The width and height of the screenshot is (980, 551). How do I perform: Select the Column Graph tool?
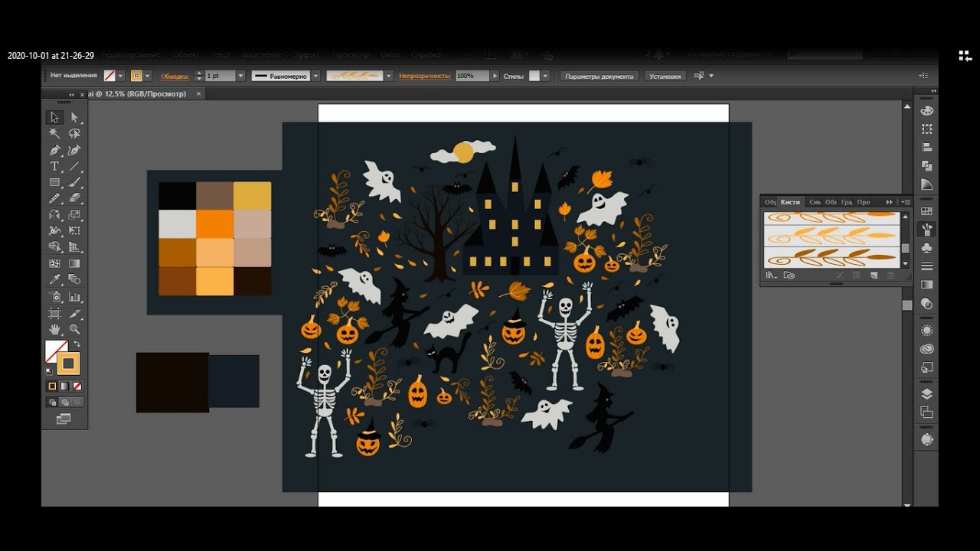pyautogui.click(x=74, y=297)
